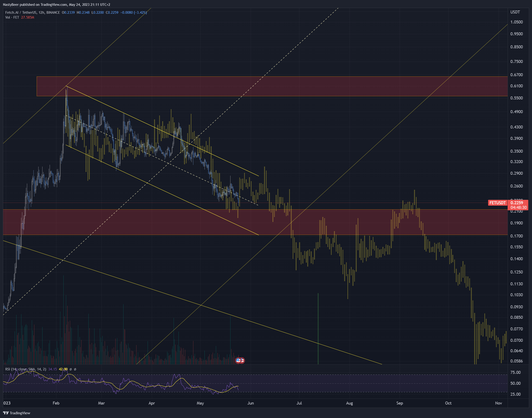Image resolution: width=532 pixels, height=418 pixels.
Task: Click the RSI 50.00 scale label
Action: pos(515,383)
